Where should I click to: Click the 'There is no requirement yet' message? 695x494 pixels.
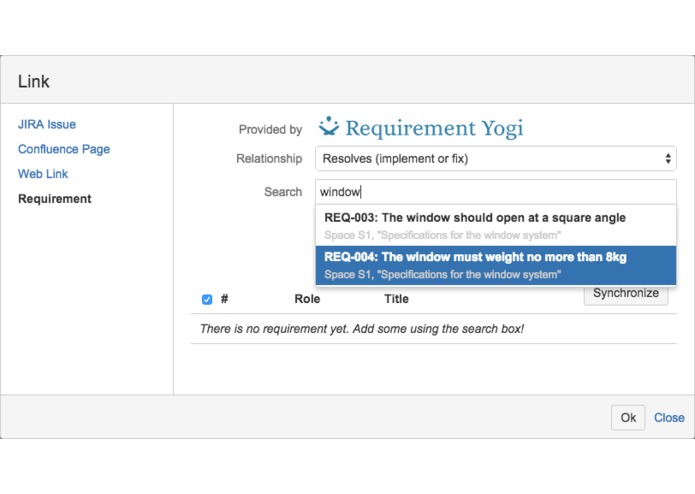click(x=362, y=329)
